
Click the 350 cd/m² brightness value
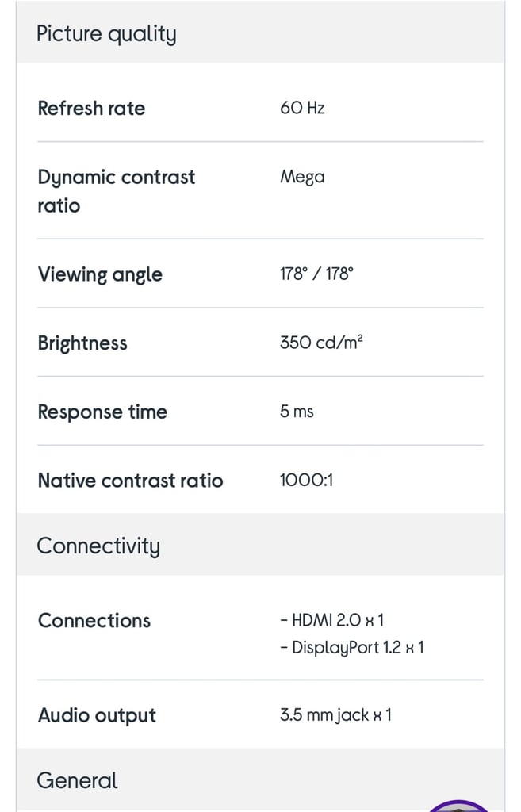(x=321, y=343)
